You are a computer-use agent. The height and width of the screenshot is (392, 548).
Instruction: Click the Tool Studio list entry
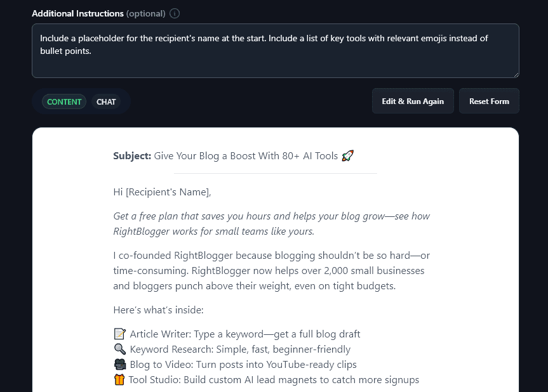266,379
